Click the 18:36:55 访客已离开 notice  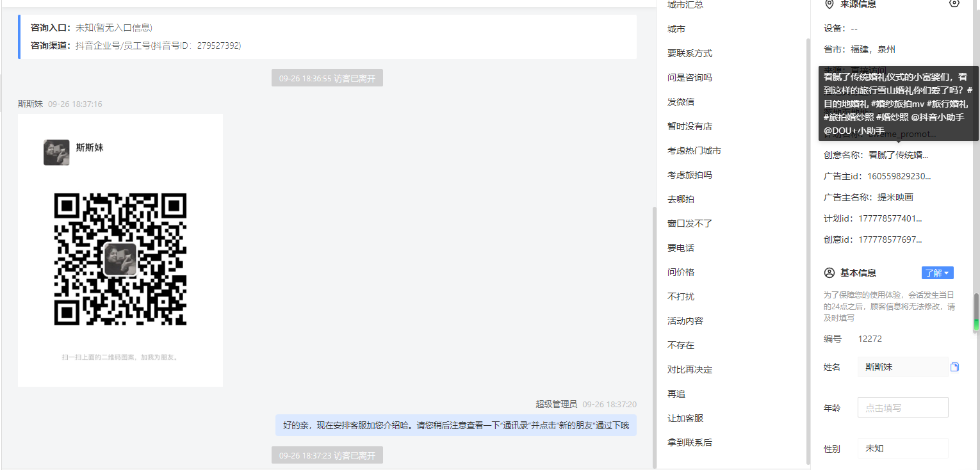327,78
